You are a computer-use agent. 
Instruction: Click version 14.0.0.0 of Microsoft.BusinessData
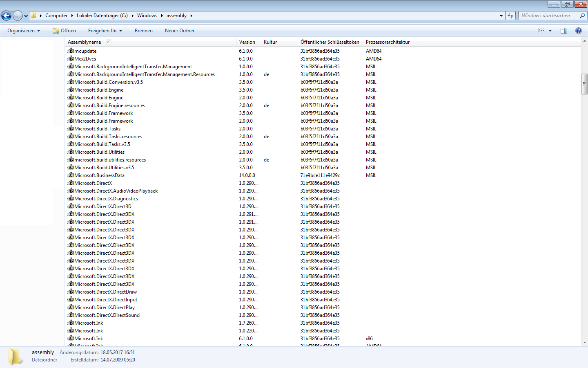click(247, 175)
